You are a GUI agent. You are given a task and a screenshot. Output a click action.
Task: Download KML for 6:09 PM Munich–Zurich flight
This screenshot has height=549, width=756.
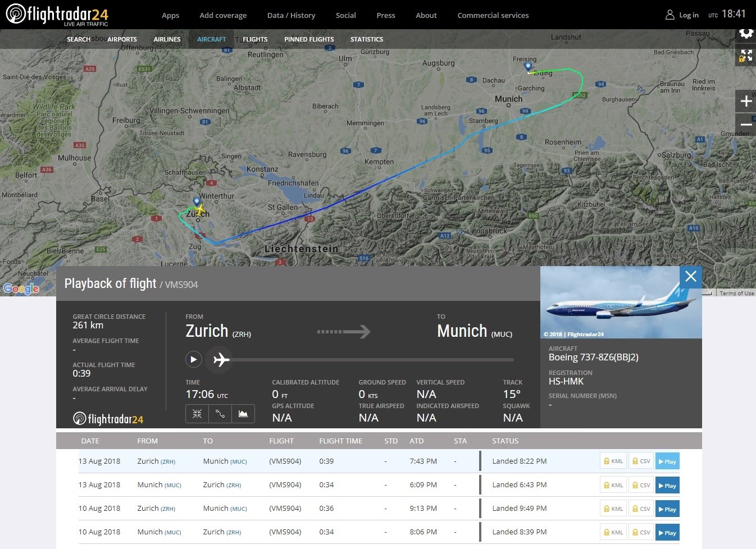tap(613, 485)
